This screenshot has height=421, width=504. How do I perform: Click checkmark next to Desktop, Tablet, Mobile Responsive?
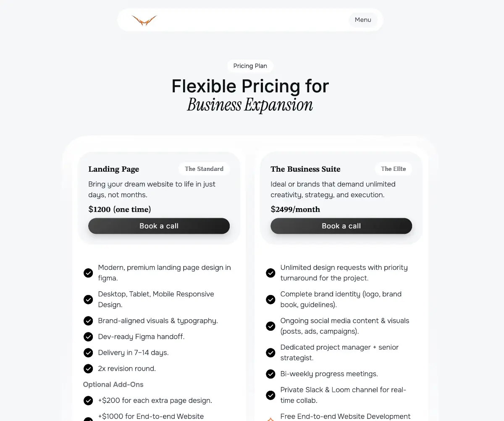click(88, 299)
